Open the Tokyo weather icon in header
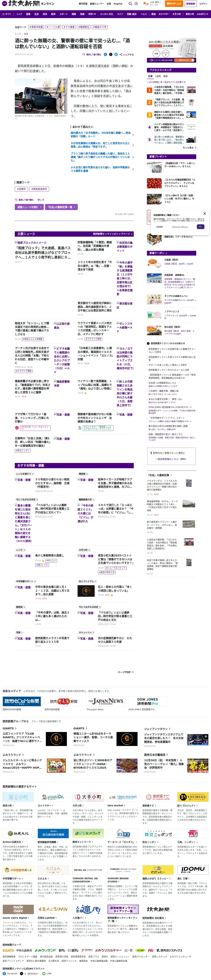Screen dimensions: 211x980 point(146,3)
